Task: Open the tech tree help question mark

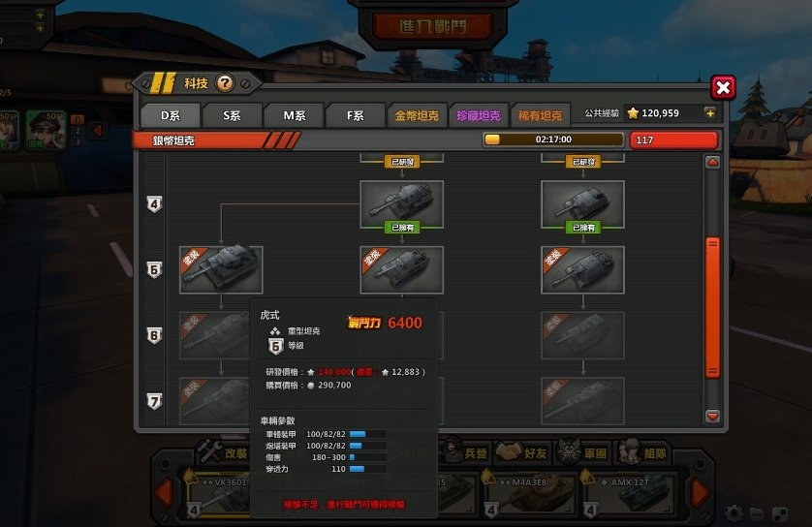Action: (x=225, y=83)
